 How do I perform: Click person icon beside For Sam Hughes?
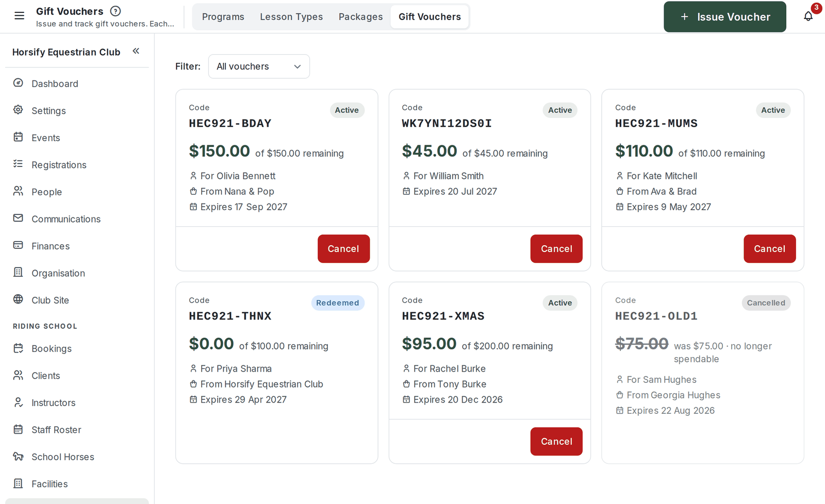coord(620,379)
